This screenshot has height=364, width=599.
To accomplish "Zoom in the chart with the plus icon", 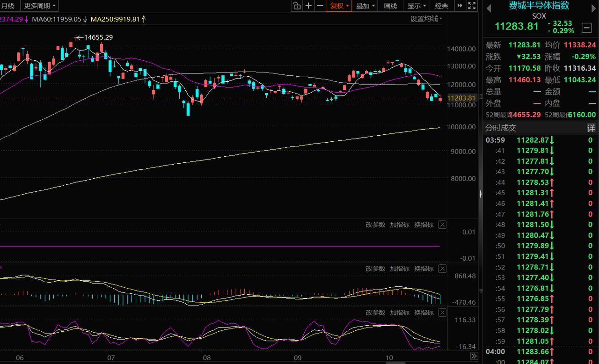I will pos(309,6).
